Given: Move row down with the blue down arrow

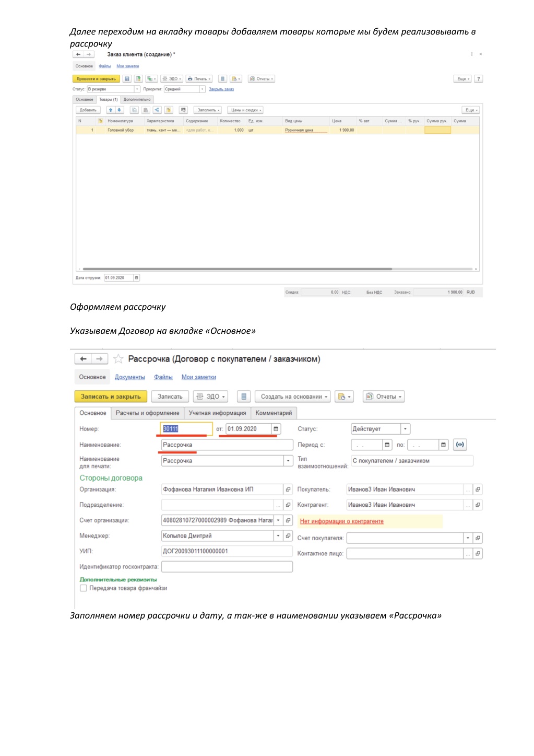Looking at the screenshot, I should pos(120,110).
